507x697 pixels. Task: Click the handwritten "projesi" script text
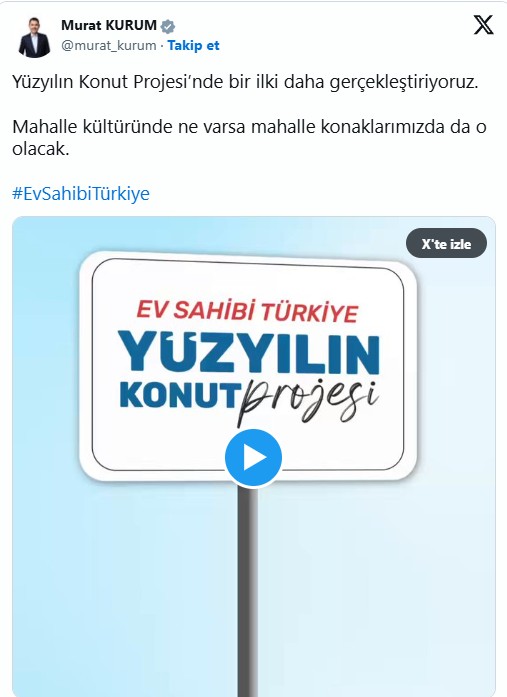[308, 401]
